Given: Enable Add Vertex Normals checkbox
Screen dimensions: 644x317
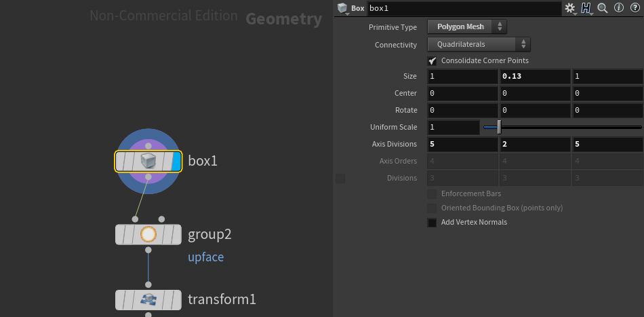Looking at the screenshot, I should pyautogui.click(x=432, y=222).
